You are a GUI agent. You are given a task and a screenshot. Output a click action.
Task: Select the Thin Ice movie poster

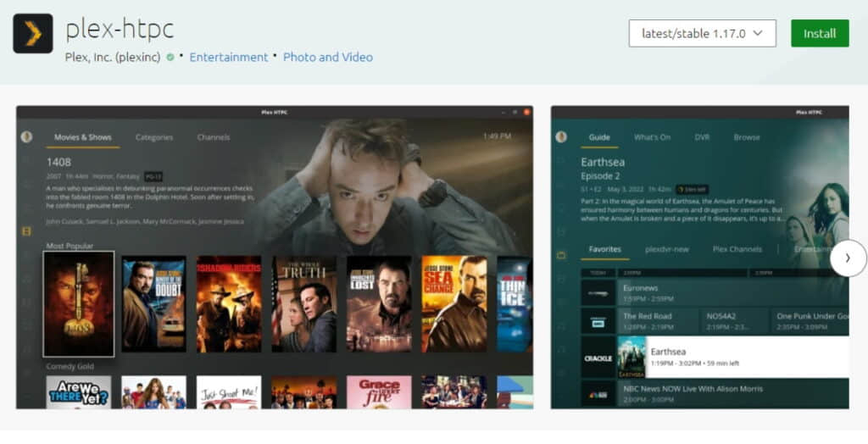[x=515, y=304]
